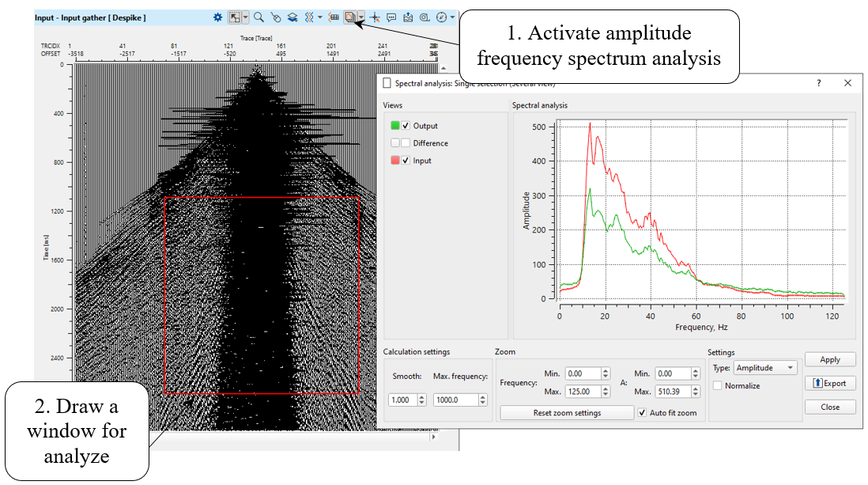Click the red Input color swatch
Viewport: 868px width, 485px height.
point(395,161)
